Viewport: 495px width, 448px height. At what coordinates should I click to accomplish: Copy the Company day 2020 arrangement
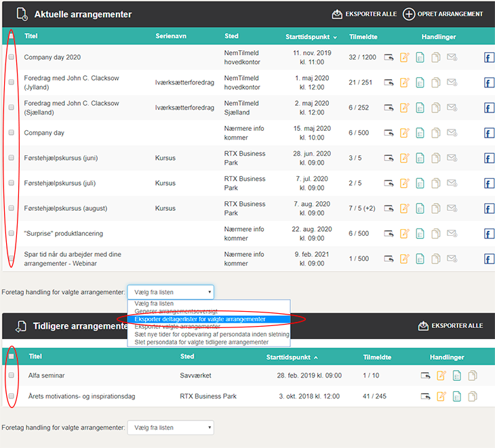pos(435,58)
